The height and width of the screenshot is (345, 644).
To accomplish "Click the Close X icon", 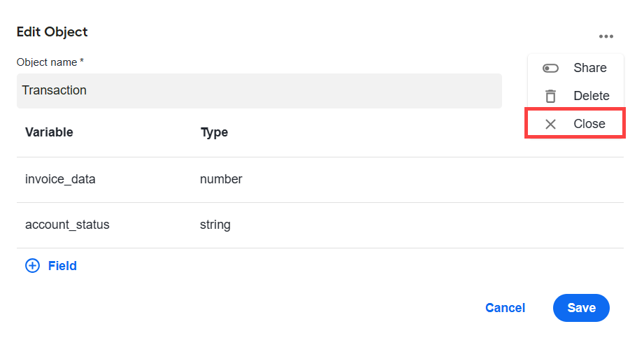I will [550, 124].
